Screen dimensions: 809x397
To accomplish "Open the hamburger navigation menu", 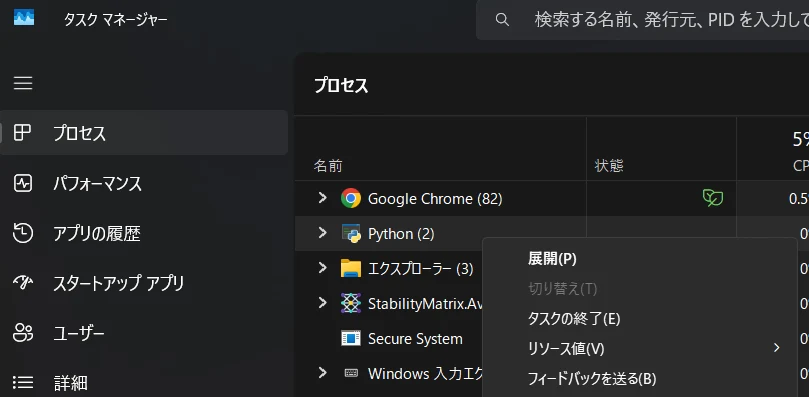I will 23,83.
